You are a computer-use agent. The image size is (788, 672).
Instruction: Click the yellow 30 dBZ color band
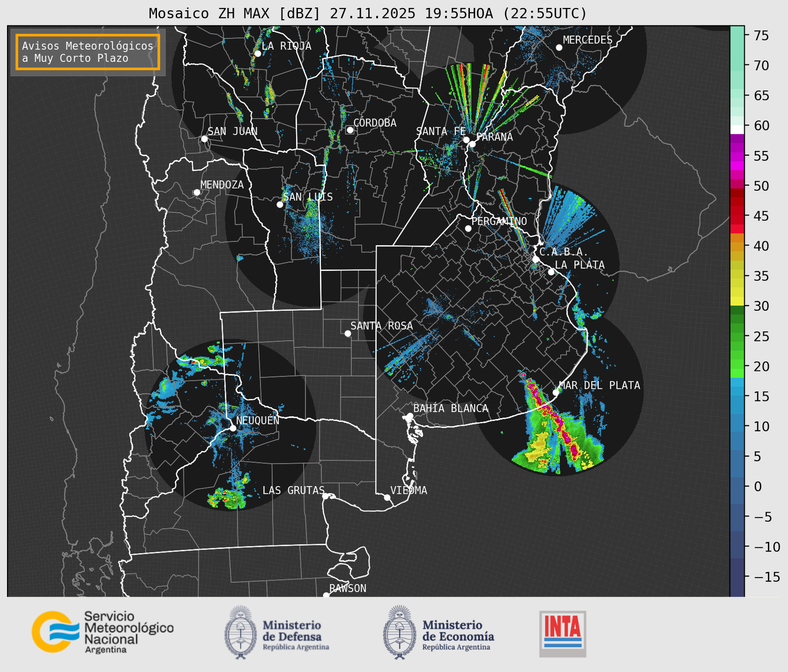737,302
